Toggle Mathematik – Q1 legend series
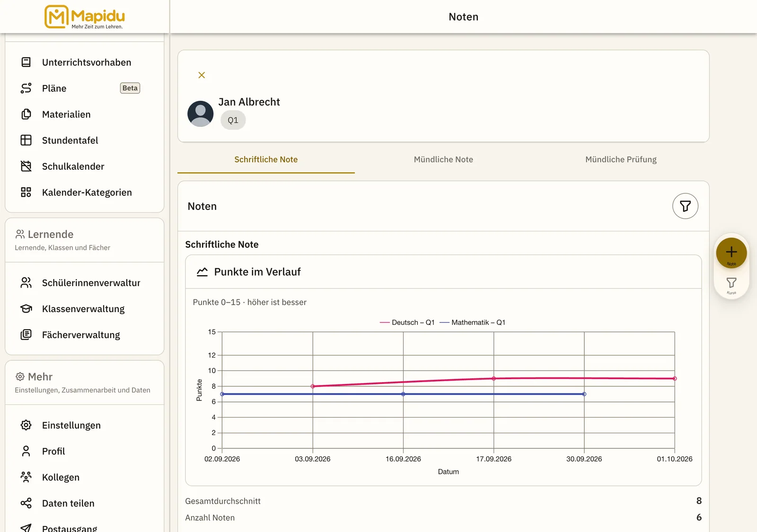 pyautogui.click(x=472, y=323)
